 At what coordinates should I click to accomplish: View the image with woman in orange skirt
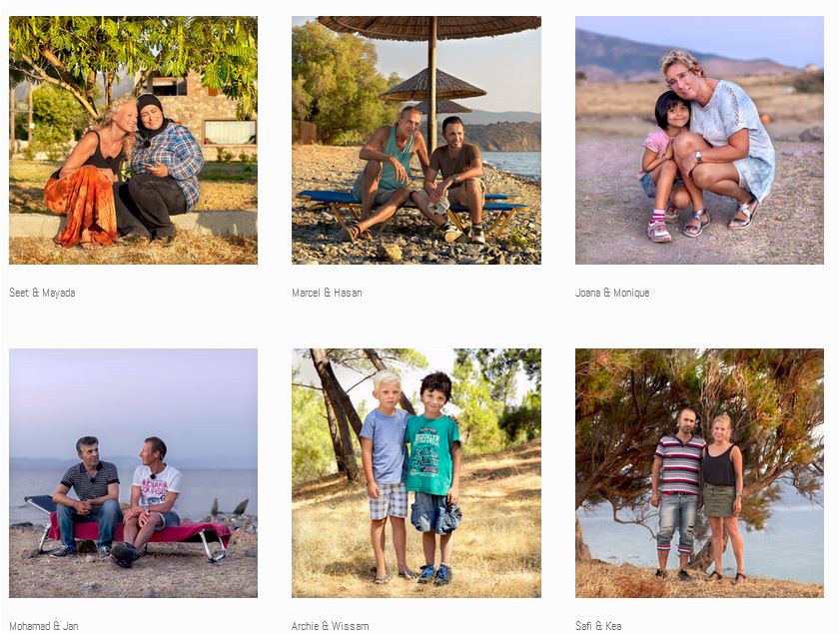[133, 140]
